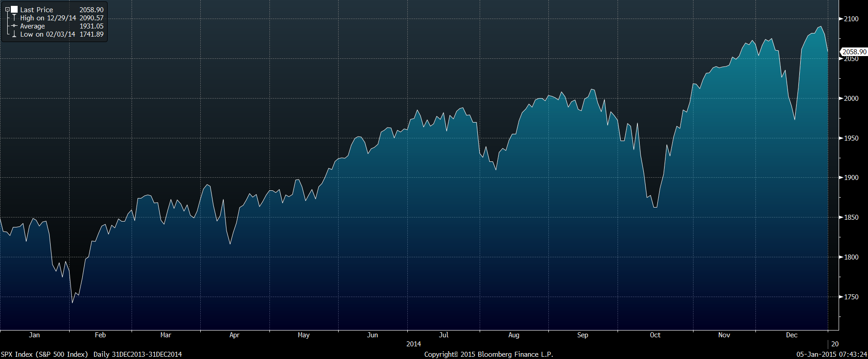
Task: Click the 2058.90 value in the legend box
Action: click(91, 9)
